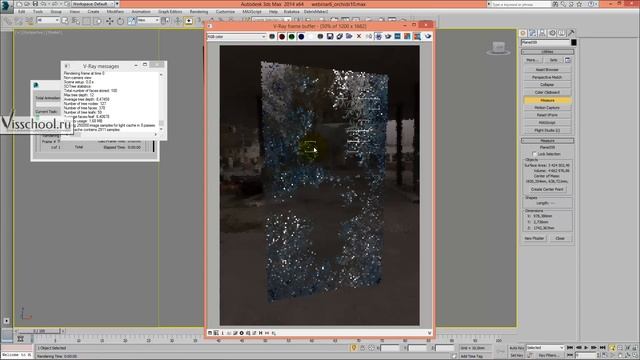Viewport: 640px width, 360px height.
Task: Open the reference coordinate system dropdown
Action: pyautogui.click(x=149, y=20)
